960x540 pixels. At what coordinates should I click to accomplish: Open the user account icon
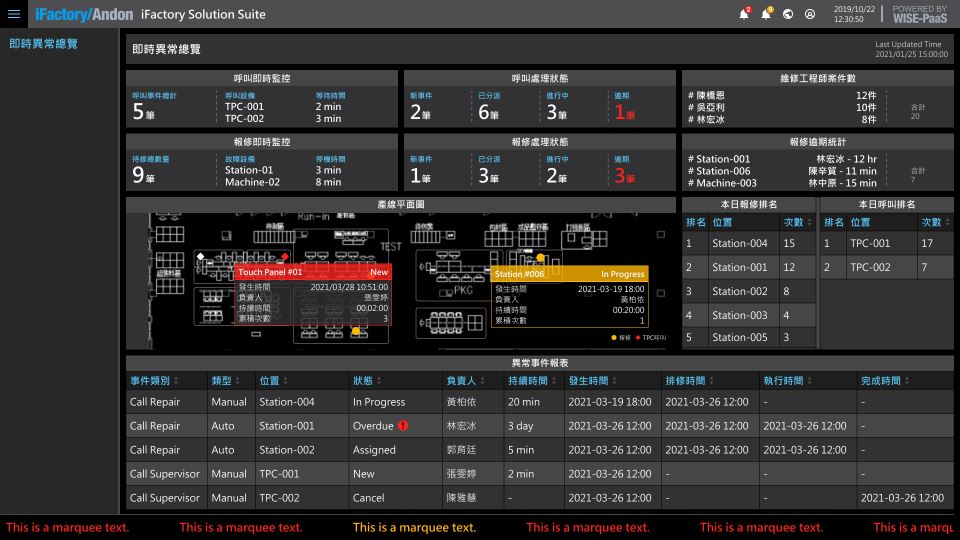pyautogui.click(x=810, y=14)
